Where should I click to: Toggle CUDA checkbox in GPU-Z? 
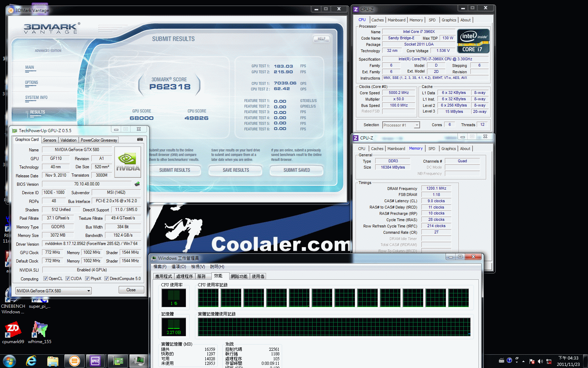pyautogui.click(x=68, y=279)
